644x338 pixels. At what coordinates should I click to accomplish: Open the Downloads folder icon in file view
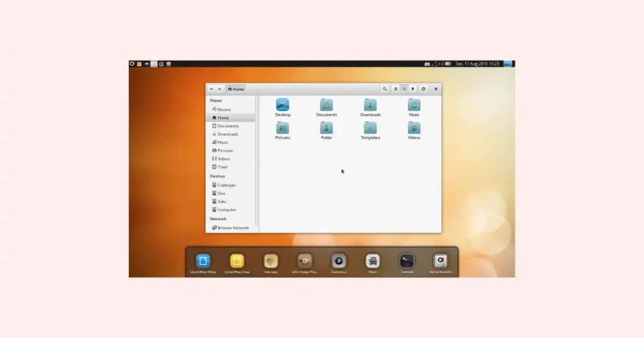pyautogui.click(x=370, y=105)
